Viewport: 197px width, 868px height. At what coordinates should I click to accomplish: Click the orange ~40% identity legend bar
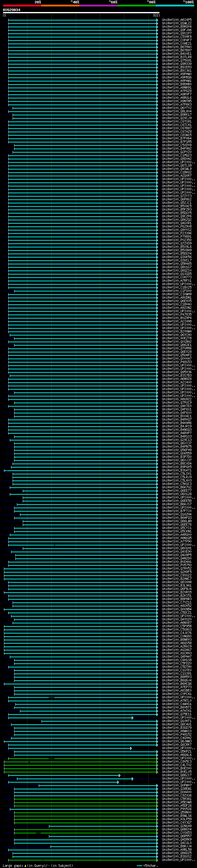coord(60,6)
